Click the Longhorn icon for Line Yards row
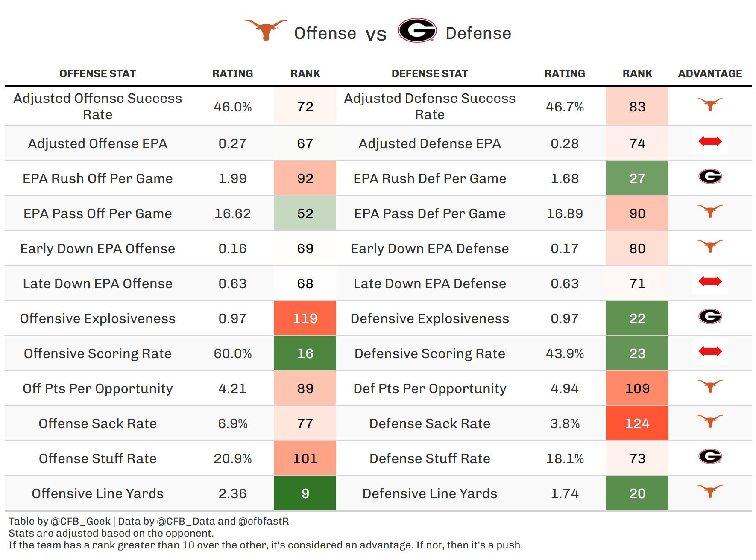 pos(710,491)
